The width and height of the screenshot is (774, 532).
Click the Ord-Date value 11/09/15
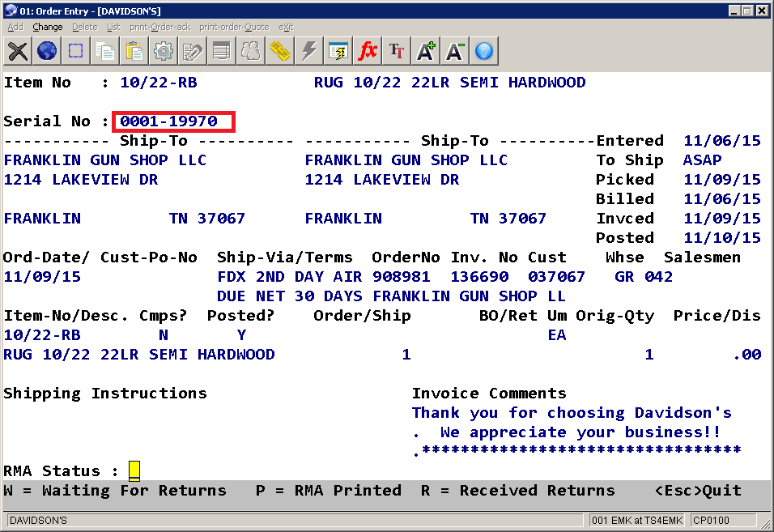(42, 277)
